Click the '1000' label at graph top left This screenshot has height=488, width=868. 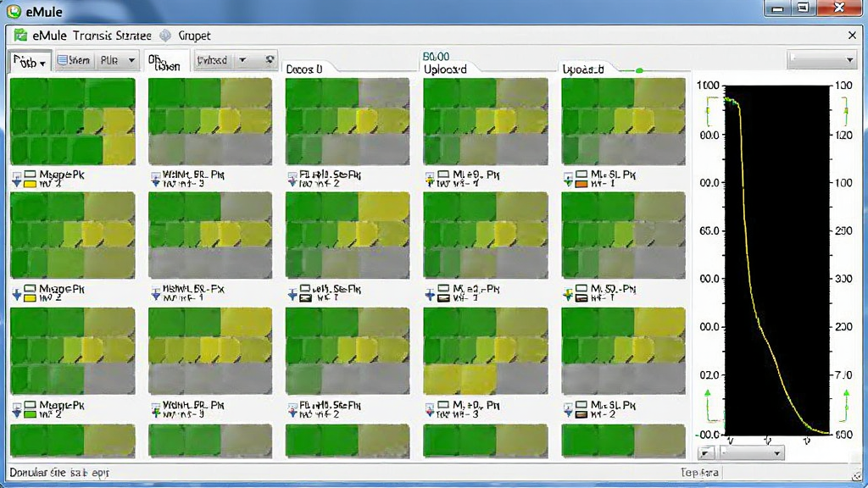[x=708, y=86]
